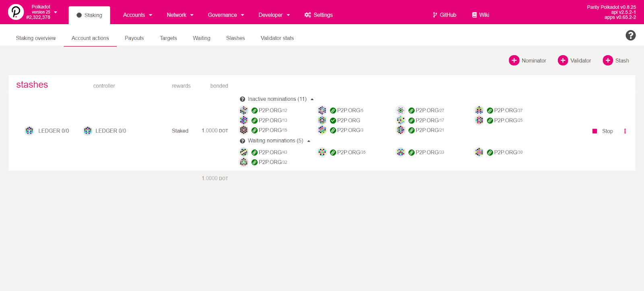Viewport: 644px width, 291px height.
Task: Click the bonded column header
Action: pyautogui.click(x=219, y=86)
